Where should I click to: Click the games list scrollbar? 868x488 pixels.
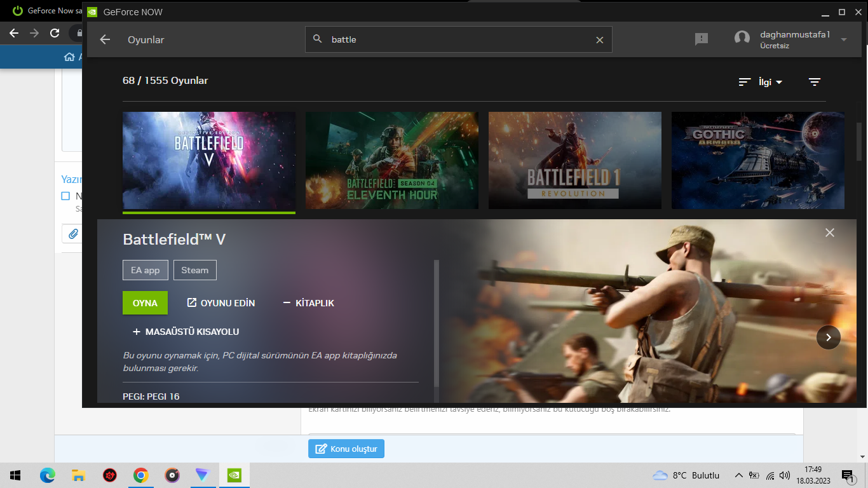(x=859, y=142)
